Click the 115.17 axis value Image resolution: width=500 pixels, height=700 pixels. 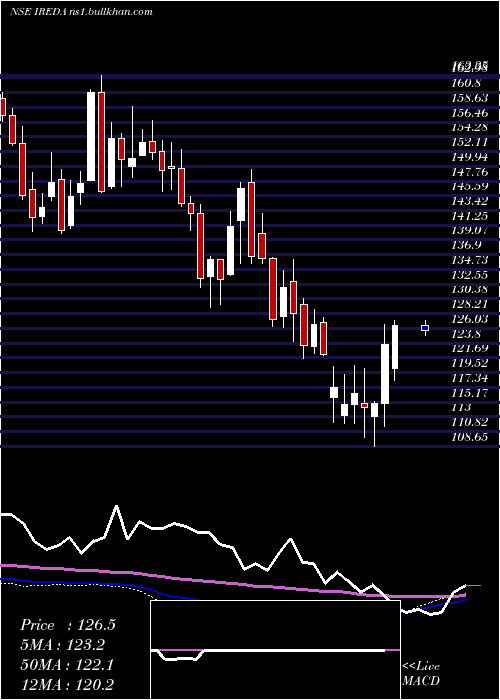click(469, 393)
